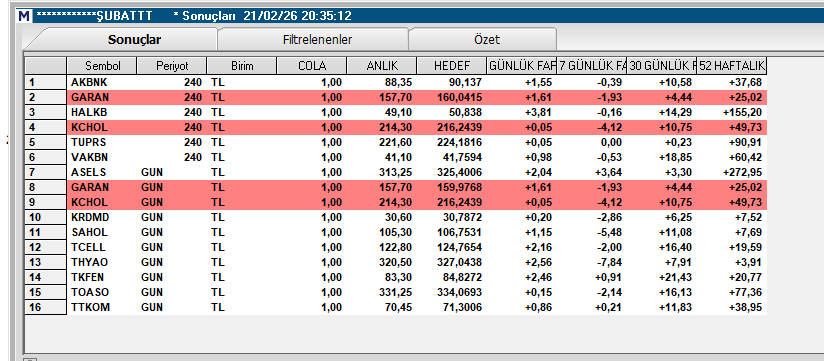Click the 7 GÜNLÜK column header
The width and height of the screenshot is (824, 361).
tap(592, 66)
